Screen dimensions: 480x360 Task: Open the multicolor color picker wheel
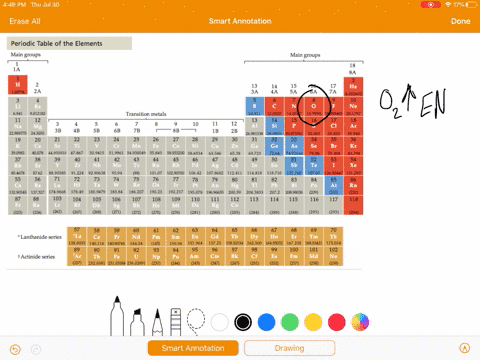pos(360,322)
